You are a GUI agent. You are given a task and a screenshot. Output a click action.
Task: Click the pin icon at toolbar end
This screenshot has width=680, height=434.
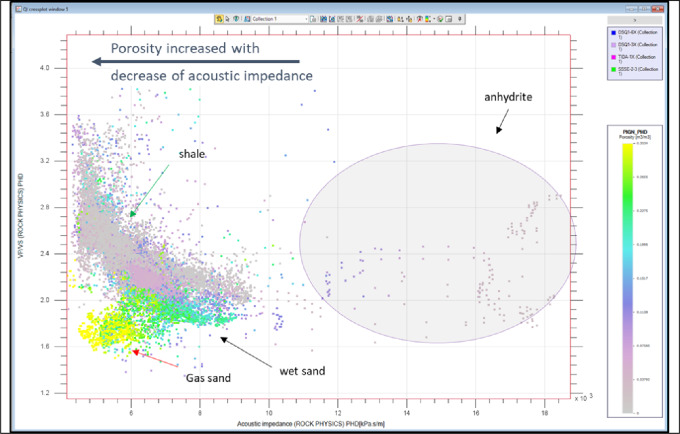460,19
